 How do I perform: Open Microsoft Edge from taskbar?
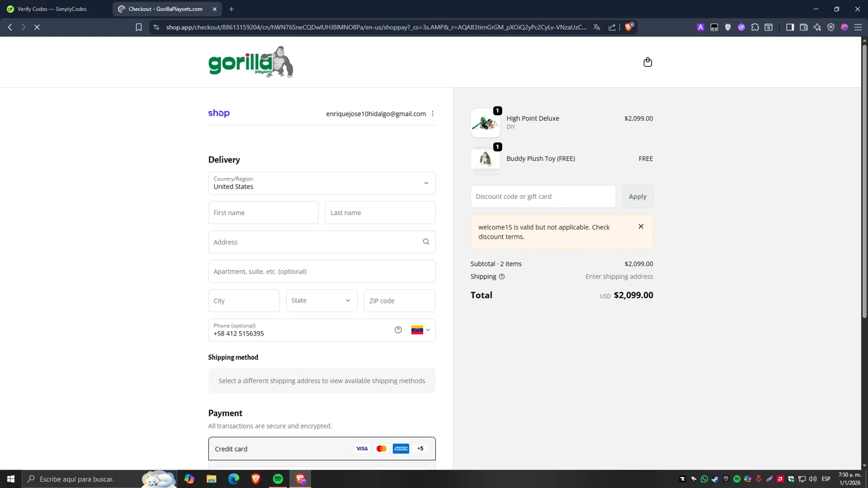coord(233,479)
